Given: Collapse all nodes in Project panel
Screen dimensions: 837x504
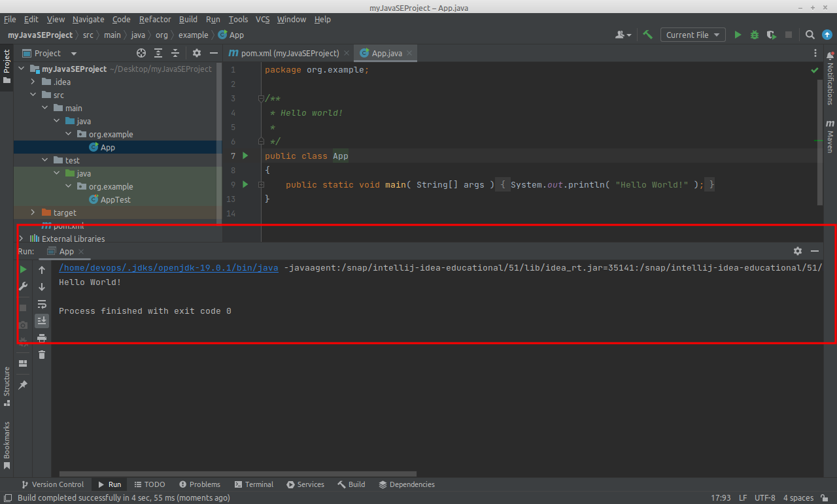Looking at the screenshot, I should (175, 53).
